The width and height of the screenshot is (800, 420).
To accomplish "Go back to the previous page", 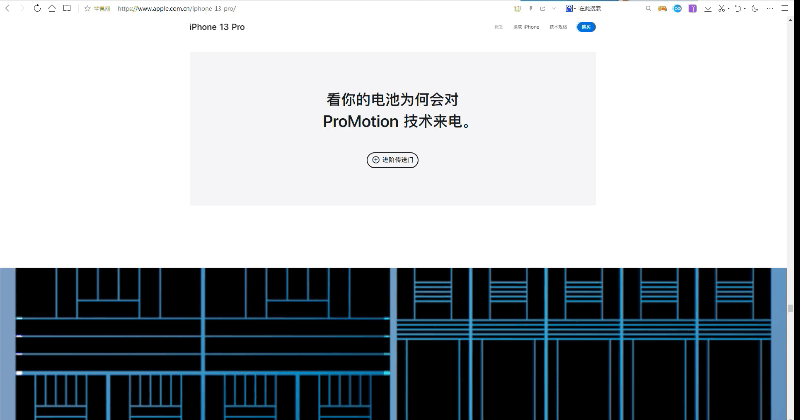I will point(8,8).
